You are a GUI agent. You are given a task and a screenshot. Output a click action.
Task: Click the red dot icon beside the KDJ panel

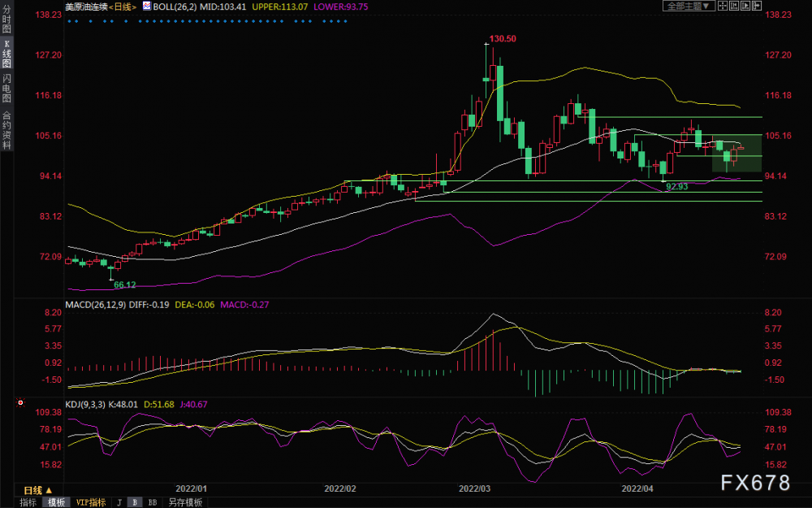pyautogui.click(x=20, y=402)
